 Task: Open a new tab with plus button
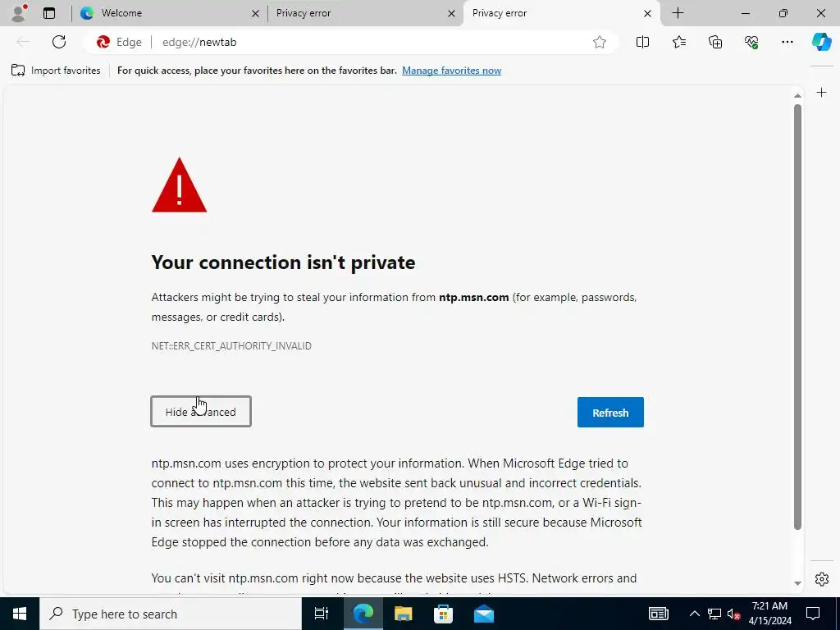click(678, 13)
